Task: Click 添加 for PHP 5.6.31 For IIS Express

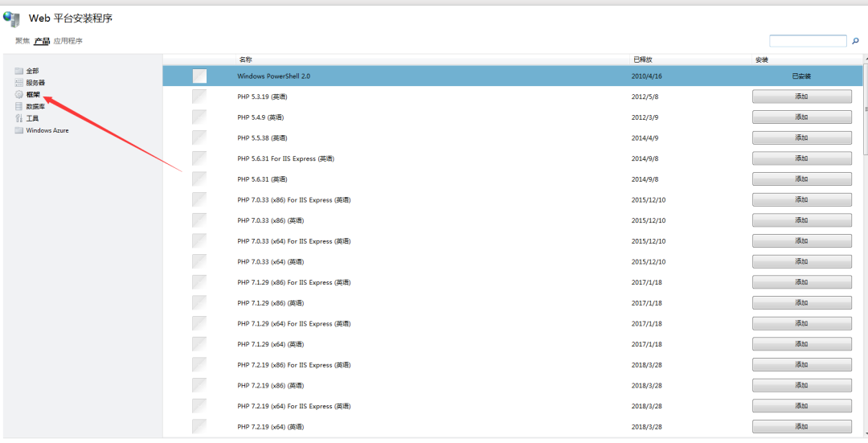Action: (x=801, y=158)
